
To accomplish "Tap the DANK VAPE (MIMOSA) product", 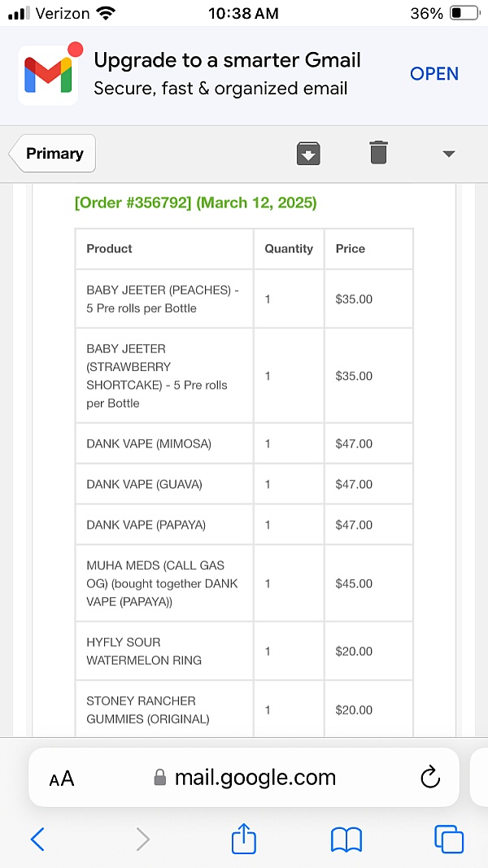I will 149,444.
